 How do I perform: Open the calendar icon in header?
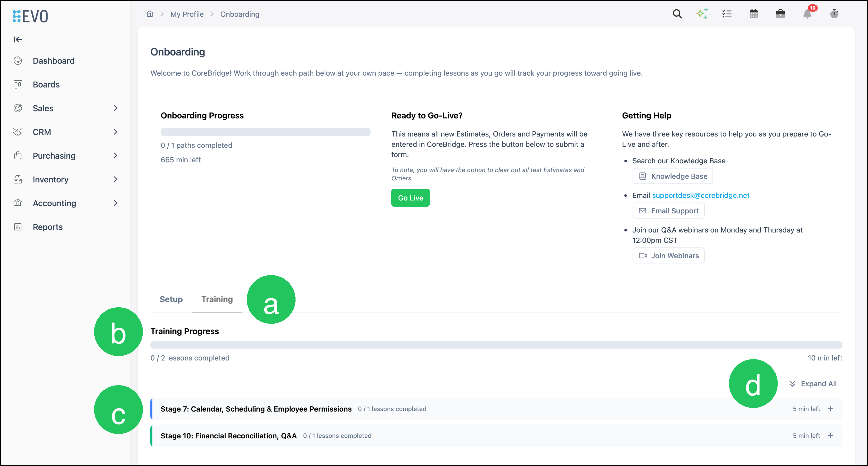[754, 14]
